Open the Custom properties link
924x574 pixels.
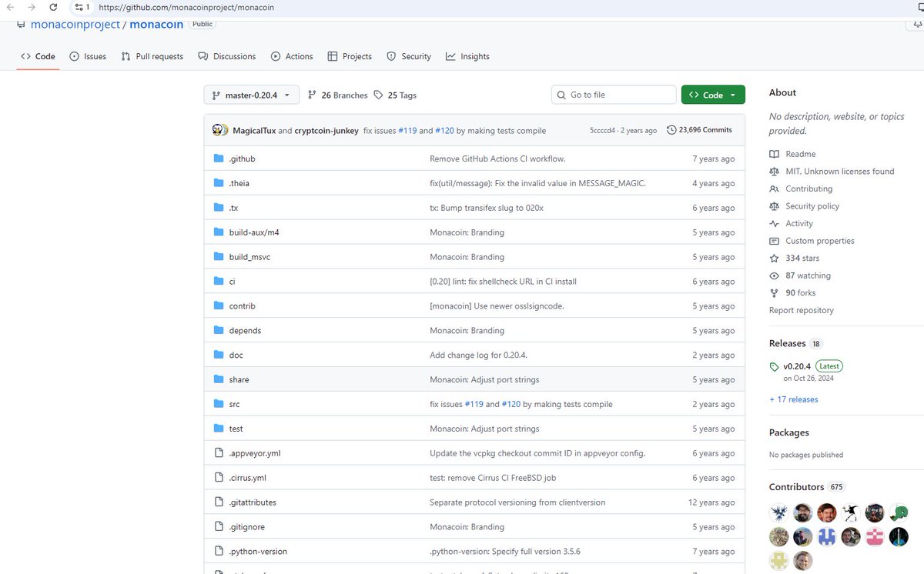tap(812, 241)
